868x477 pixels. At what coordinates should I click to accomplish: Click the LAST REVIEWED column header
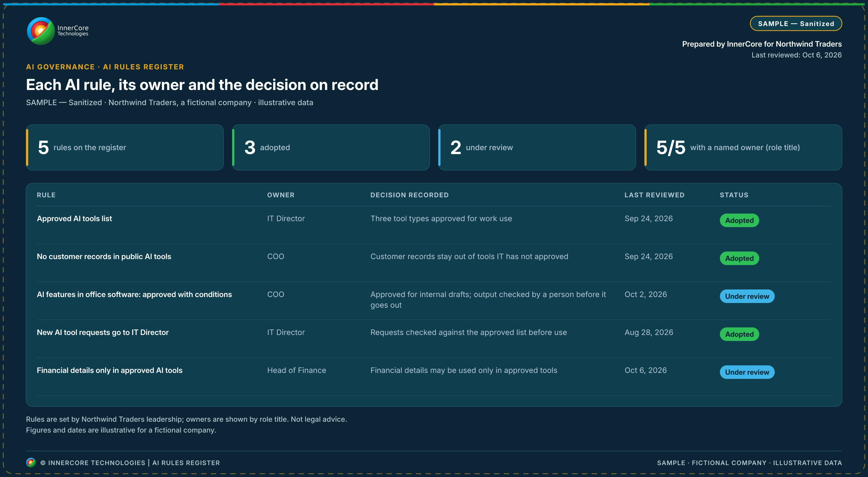coord(654,195)
